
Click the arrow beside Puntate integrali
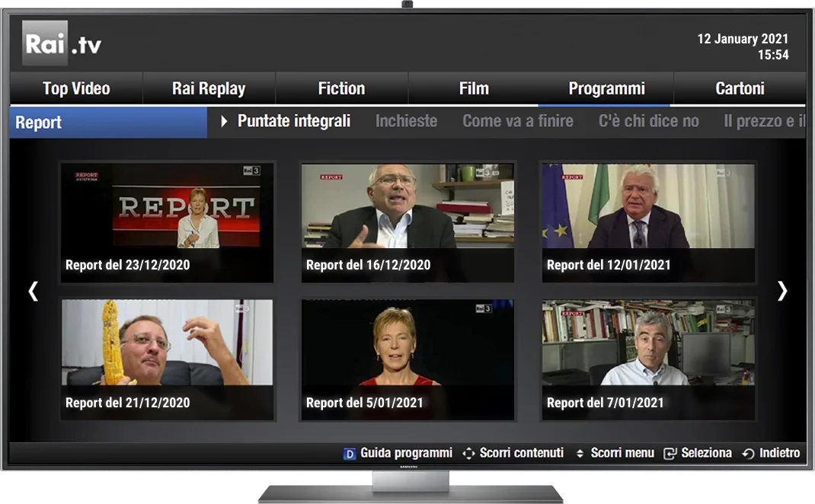224,122
